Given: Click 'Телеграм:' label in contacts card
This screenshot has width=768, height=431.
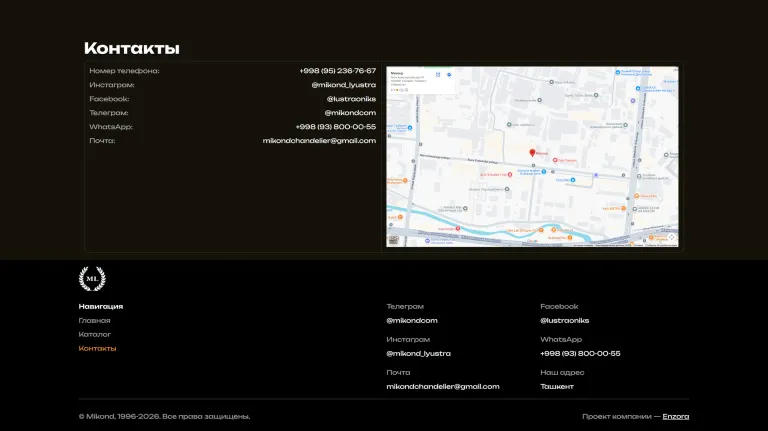Looking at the screenshot, I should click(x=109, y=113).
